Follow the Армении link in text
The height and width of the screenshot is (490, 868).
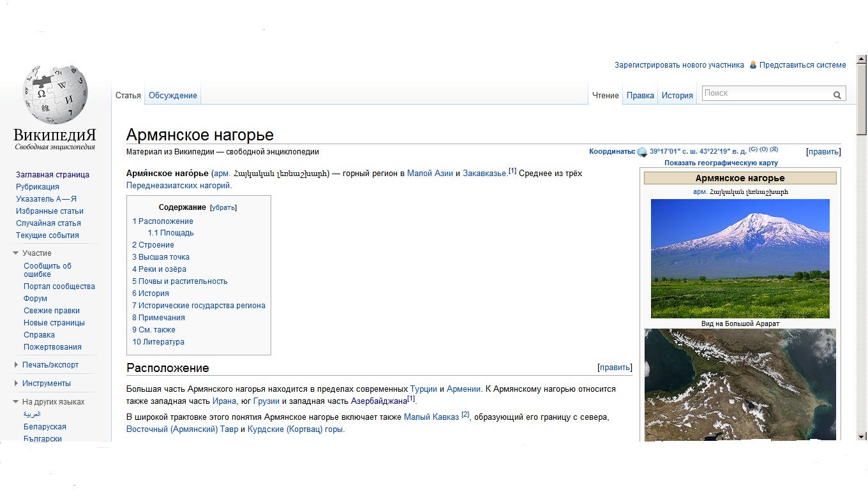(x=464, y=389)
